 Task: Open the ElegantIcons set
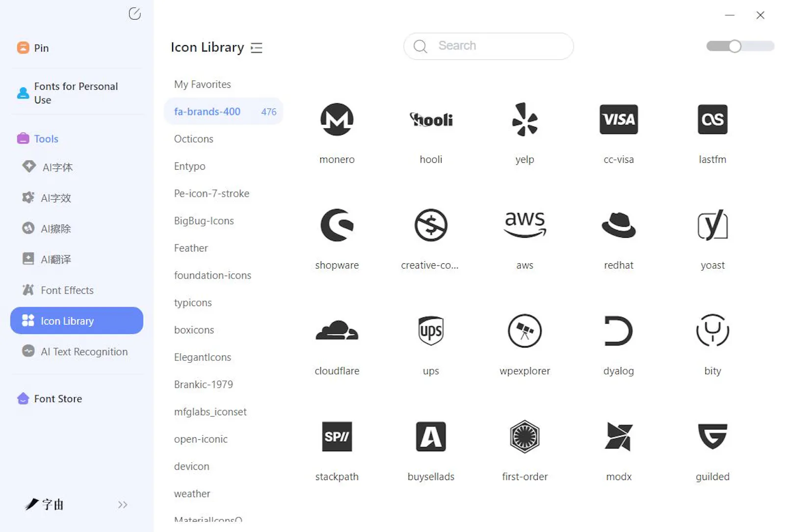(x=202, y=357)
